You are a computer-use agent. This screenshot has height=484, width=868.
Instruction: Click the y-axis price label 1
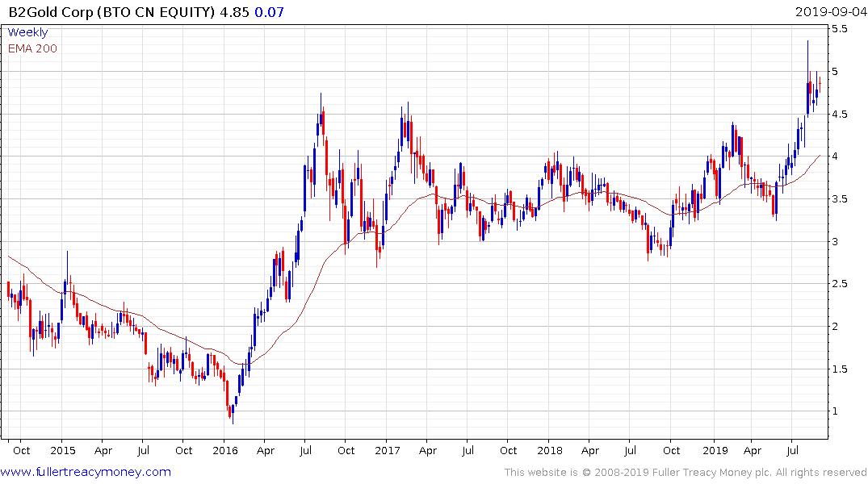coord(835,411)
